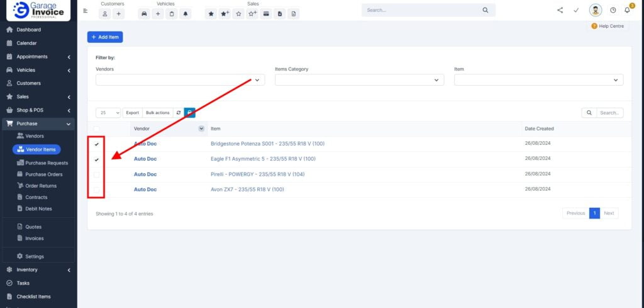644x308 pixels.
Task: Open Bridgestone Potenza S001 item link
Action: coord(268,144)
